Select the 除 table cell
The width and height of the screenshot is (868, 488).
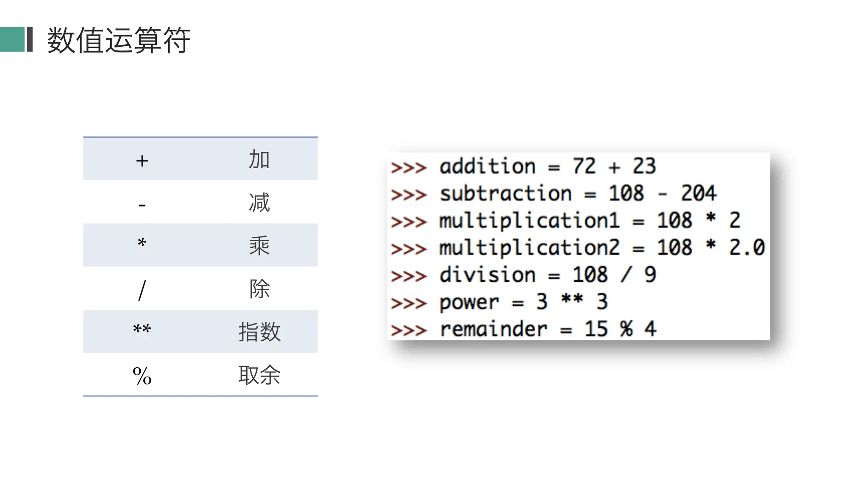click(x=259, y=289)
